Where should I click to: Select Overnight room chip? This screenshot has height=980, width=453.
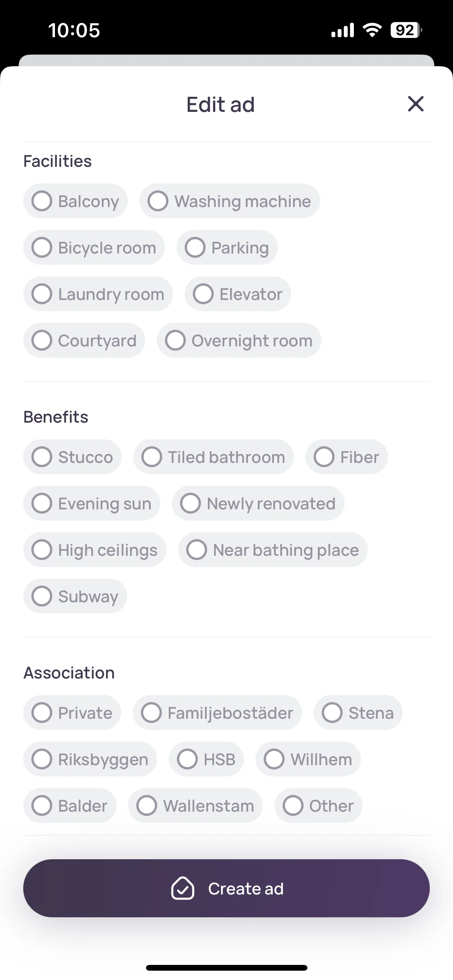pyautogui.click(x=239, y=340)
